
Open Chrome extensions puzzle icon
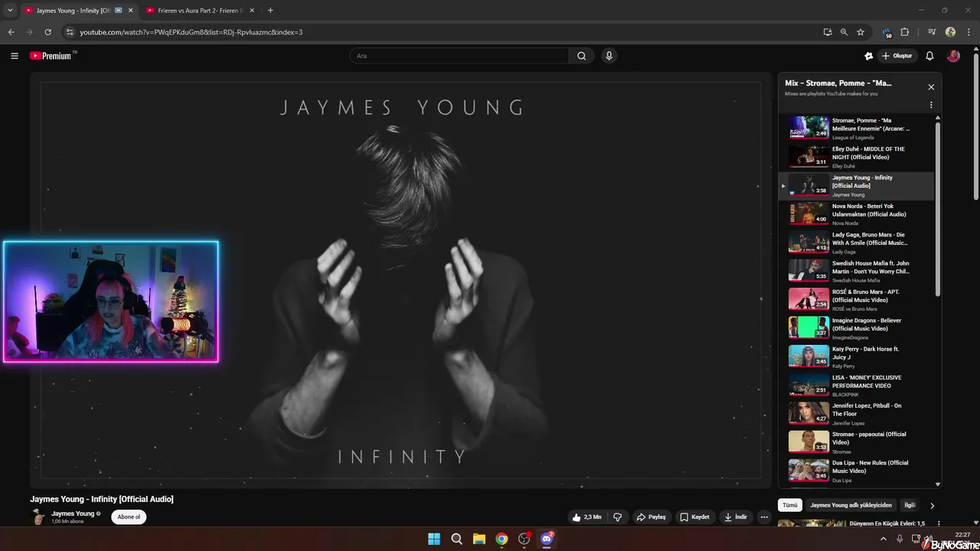tap(905, 32)
